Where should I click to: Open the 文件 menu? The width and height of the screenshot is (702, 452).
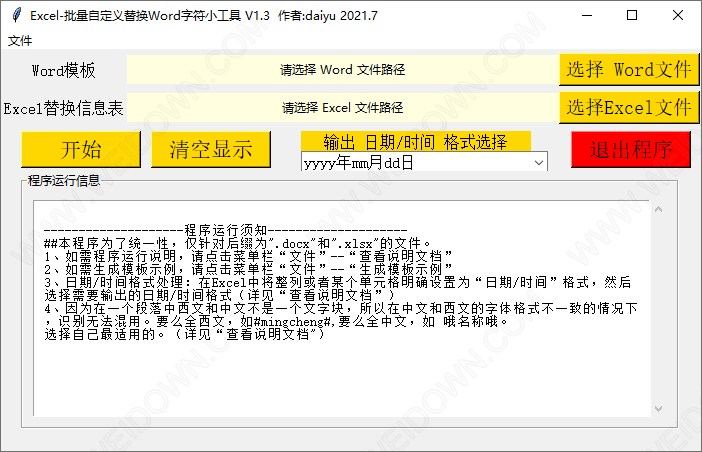pyautogui.click(x=20, y=41)
